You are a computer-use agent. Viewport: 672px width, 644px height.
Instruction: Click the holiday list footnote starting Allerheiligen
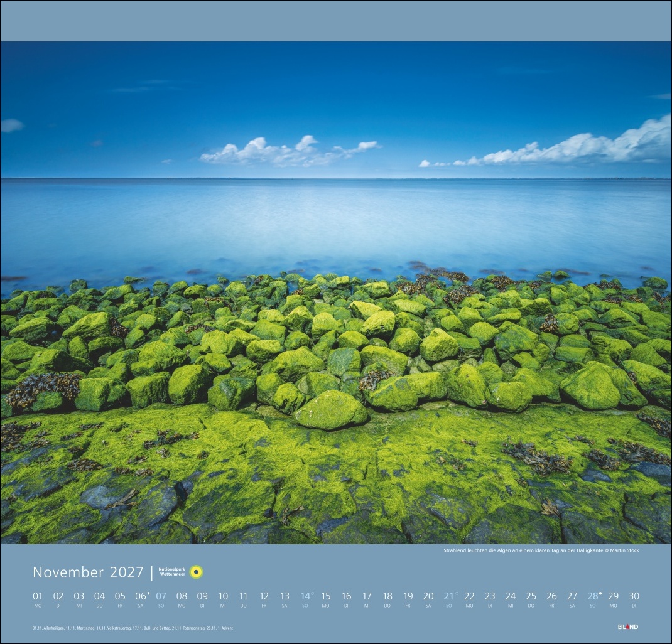click(132, 628)
